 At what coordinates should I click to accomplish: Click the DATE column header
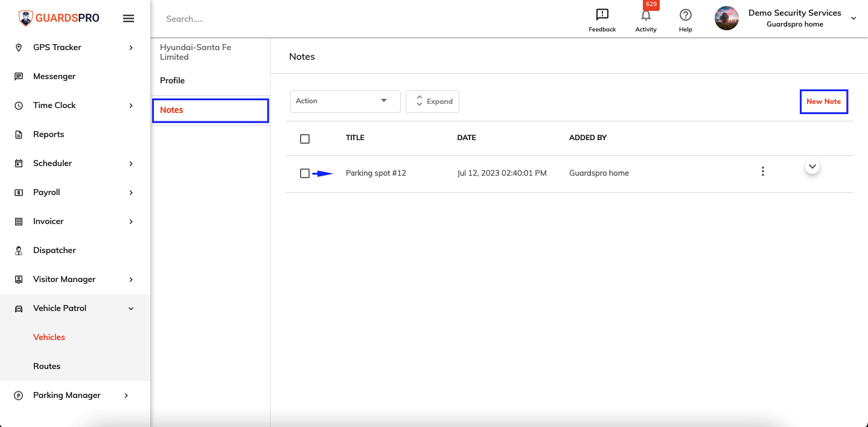(467, 138)
